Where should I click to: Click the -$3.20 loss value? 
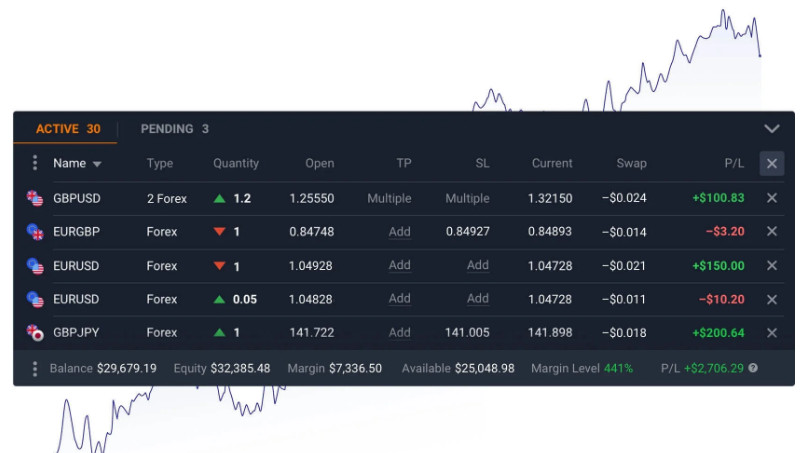pos(725,231)
